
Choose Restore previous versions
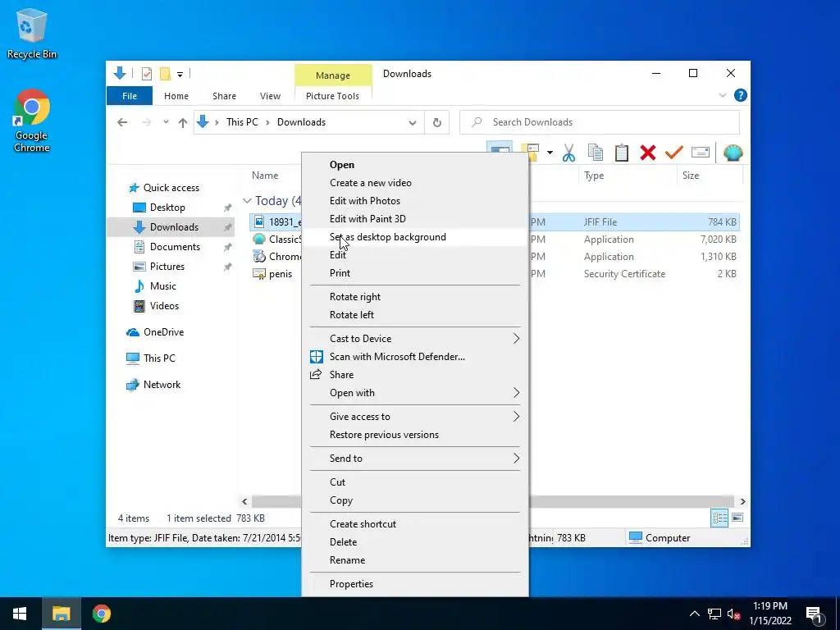pyautogui.click(x=415, y=435)
